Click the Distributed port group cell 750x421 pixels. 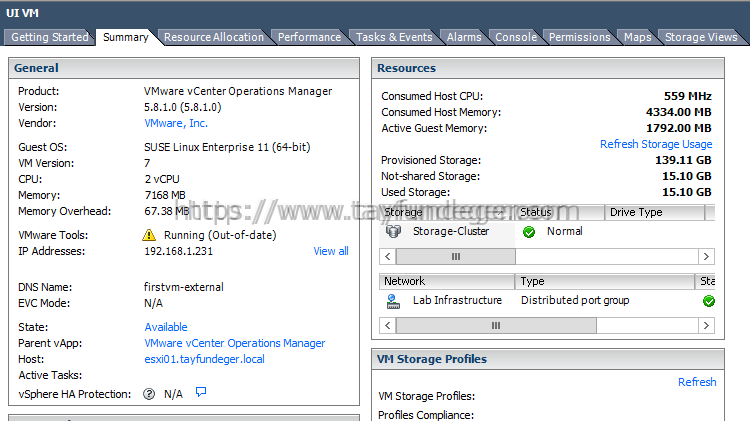pyautogui.click(x=575, y=300)
